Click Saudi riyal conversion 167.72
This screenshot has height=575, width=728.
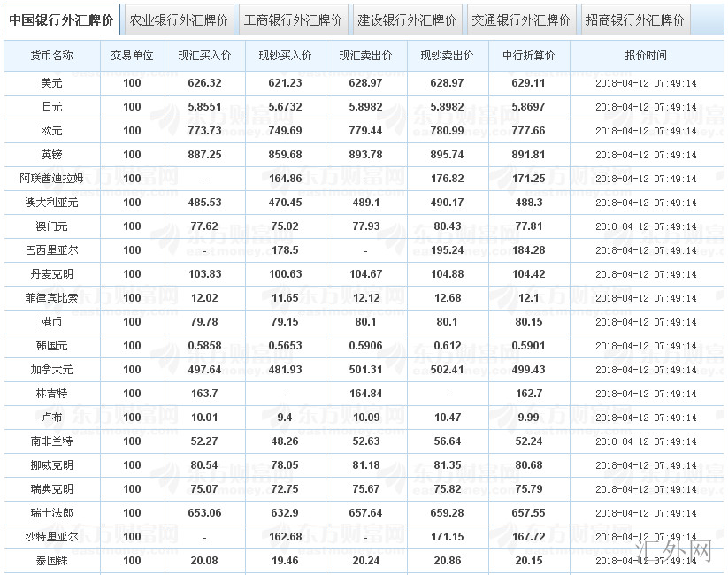(528, 537)
